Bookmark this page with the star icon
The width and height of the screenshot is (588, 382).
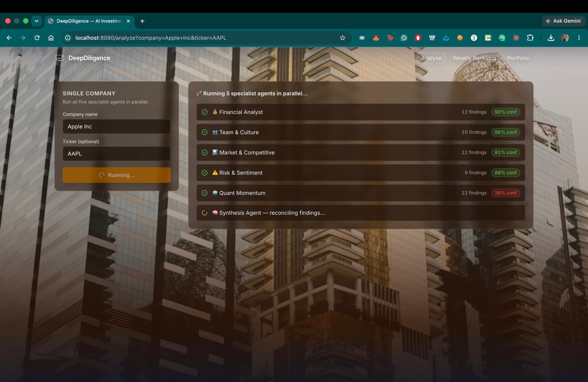(x=342, y=38)
